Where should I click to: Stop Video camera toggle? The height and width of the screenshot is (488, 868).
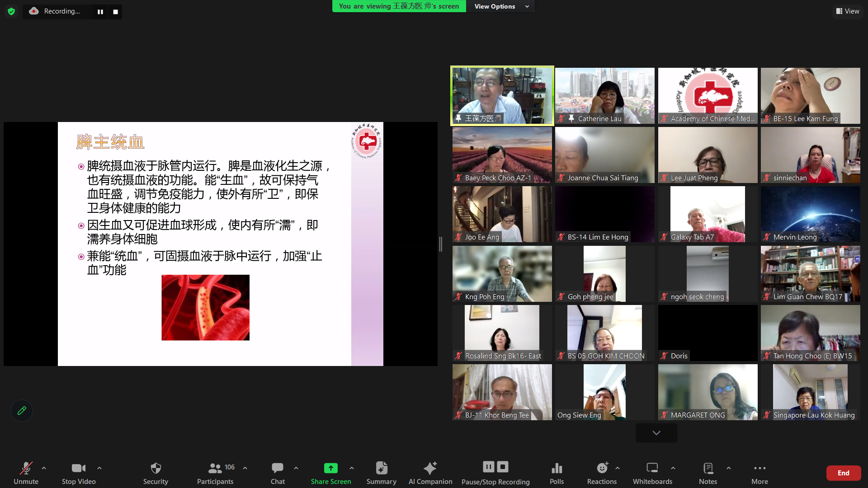(79, 473)
